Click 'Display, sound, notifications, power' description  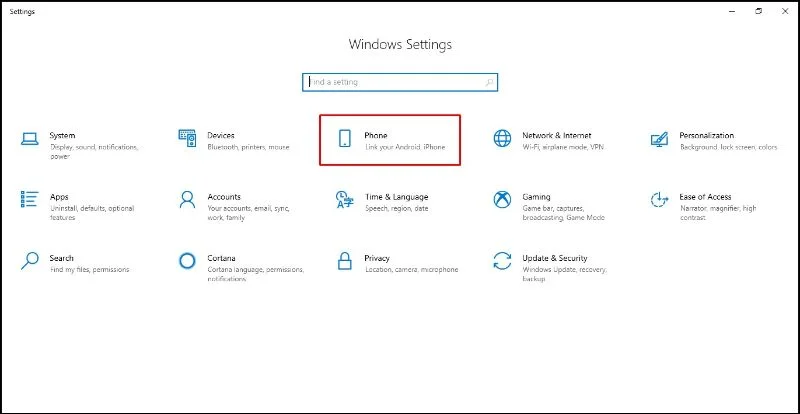click(x=94, y=152)
